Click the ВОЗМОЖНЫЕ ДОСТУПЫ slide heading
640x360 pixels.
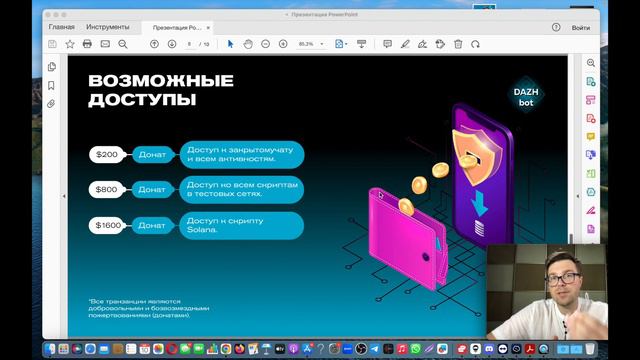click(x=161, y=90)
